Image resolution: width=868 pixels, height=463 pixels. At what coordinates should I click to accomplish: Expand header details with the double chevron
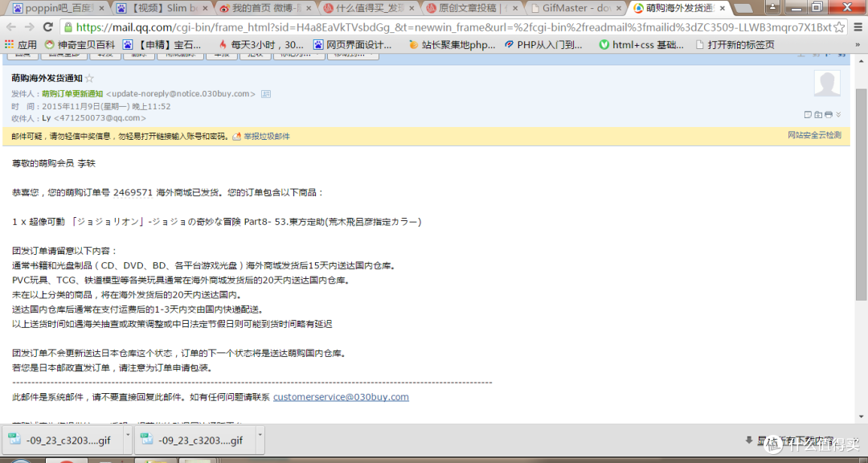pyautogui.click(x=838, y=115)
